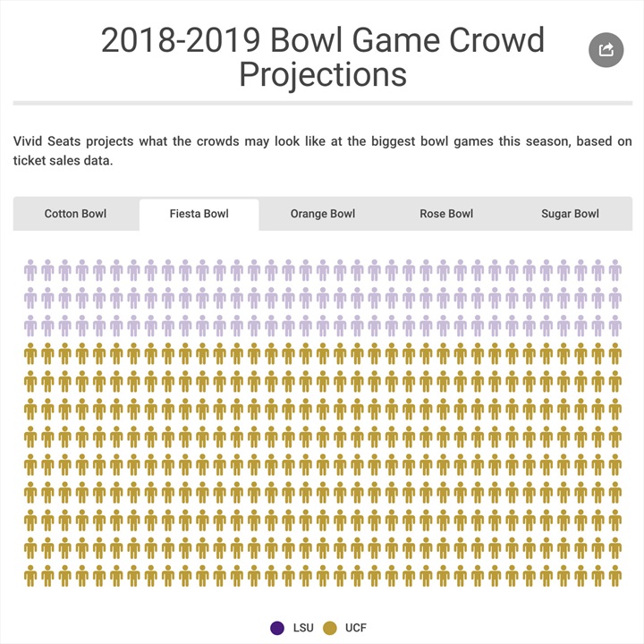
Task: Click first gold person in top gold row
Action: [30, 354]
